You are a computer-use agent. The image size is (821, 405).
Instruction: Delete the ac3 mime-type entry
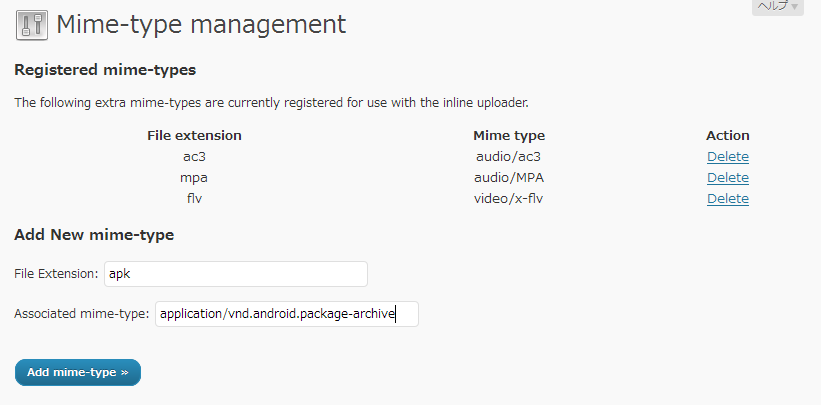click(x=728, y=157)
